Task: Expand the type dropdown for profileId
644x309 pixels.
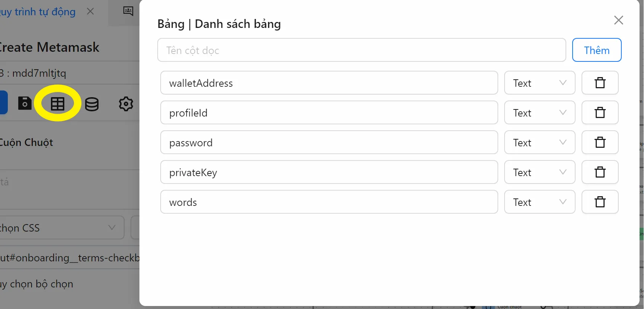Action: pos(540,112)
